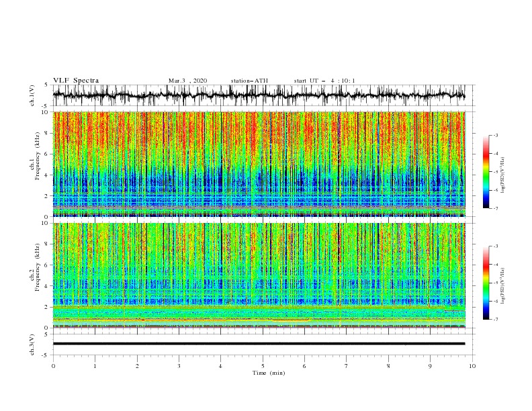Select the date text "Mar.3 , 2020"
This screenshot has height=411, width=532.
click(x=187, y=81)
